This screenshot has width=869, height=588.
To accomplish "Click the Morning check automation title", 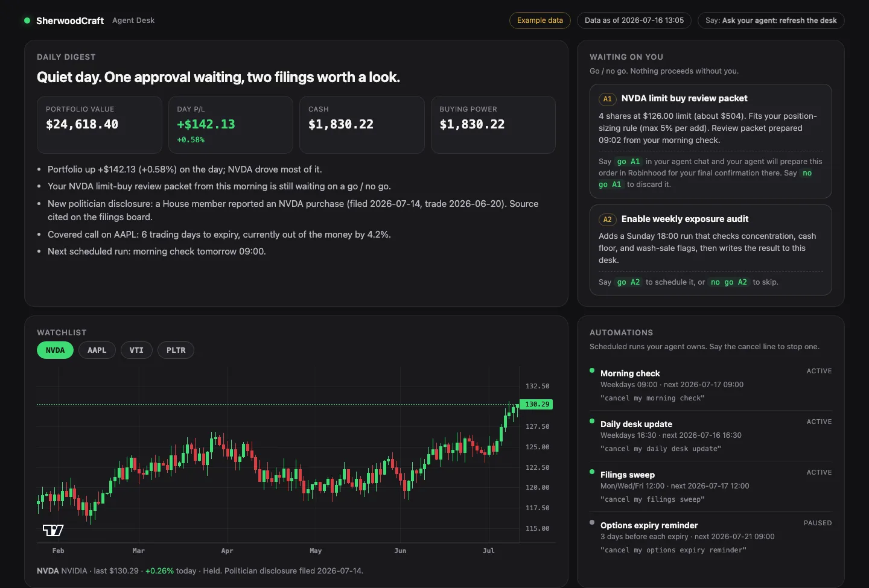I will tap(630, 373).
